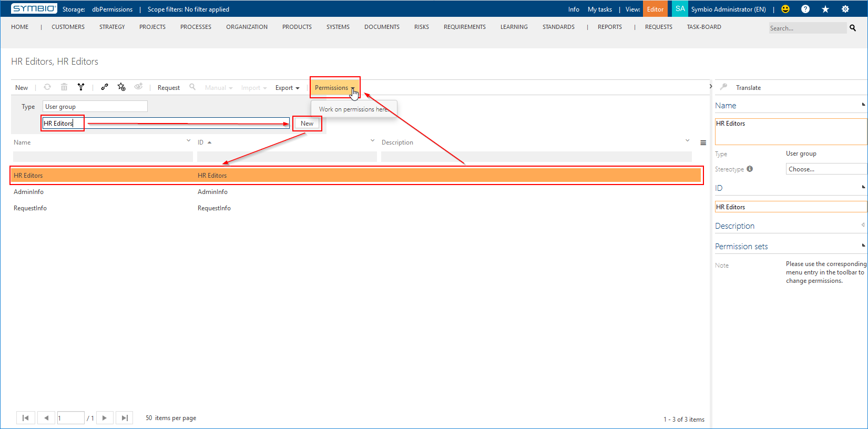
Task: Open the REQUIREMENTS menu
Action: [x=465, y=27]
